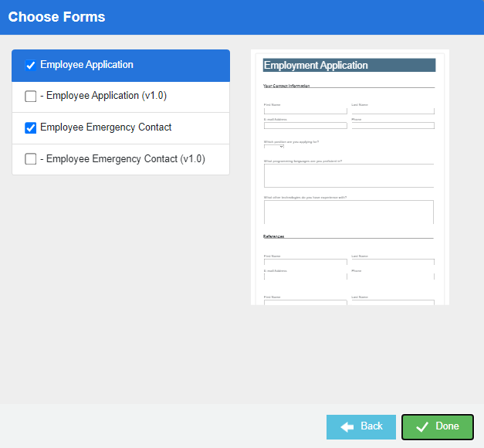Screen dimensions: 484x448
Task: Click the checkmark icon on Done
Action: click(421, 426)
